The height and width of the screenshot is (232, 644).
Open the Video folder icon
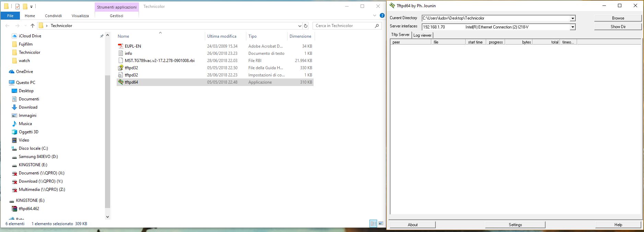click(x=14, y=140)
